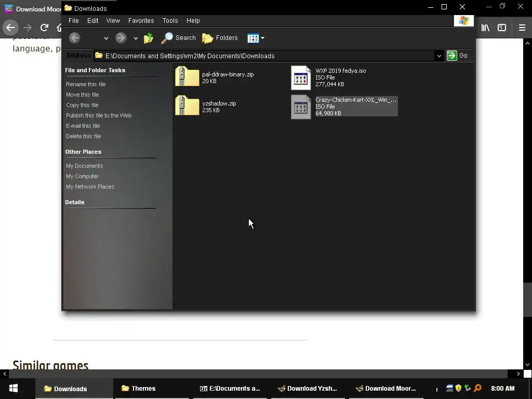The image size is (532, 399).
Task: Click the Windows flag logo in Explorer
Action: (x=464, y=21)
